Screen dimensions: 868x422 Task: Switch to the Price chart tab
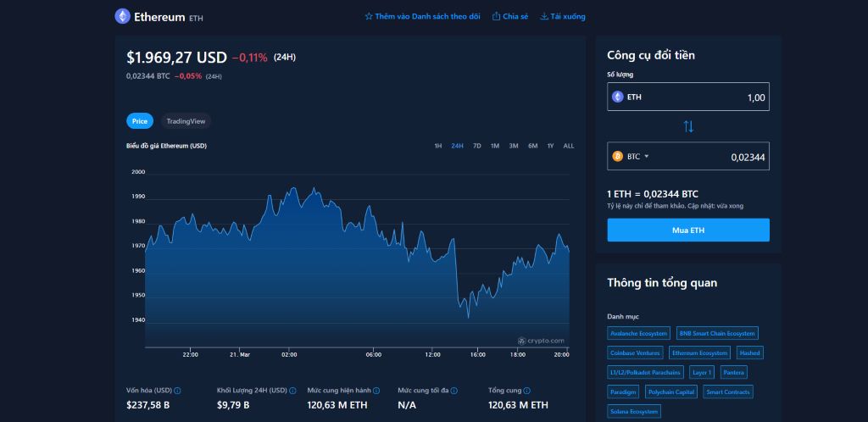point(140,121)
